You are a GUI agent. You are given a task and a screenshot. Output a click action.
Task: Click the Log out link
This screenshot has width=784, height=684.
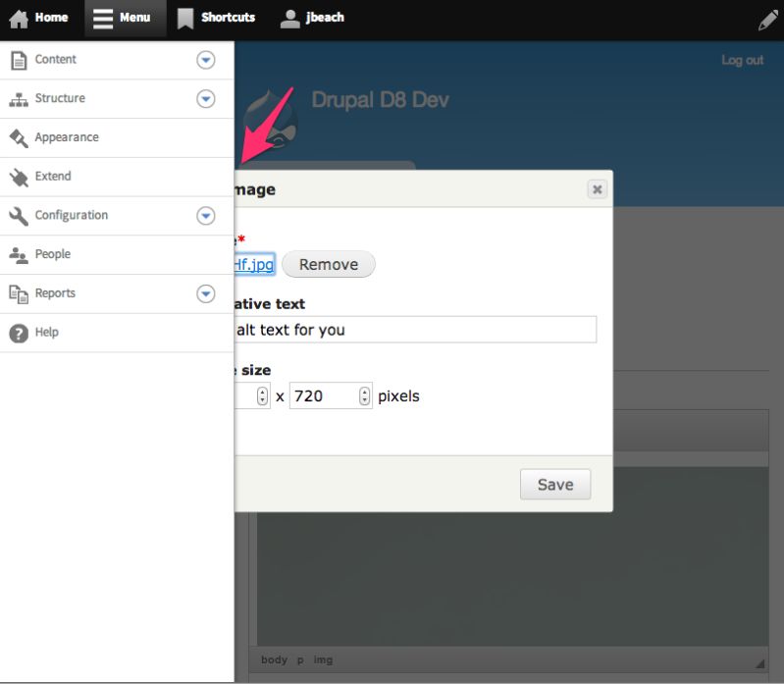(x=742, y=61)
